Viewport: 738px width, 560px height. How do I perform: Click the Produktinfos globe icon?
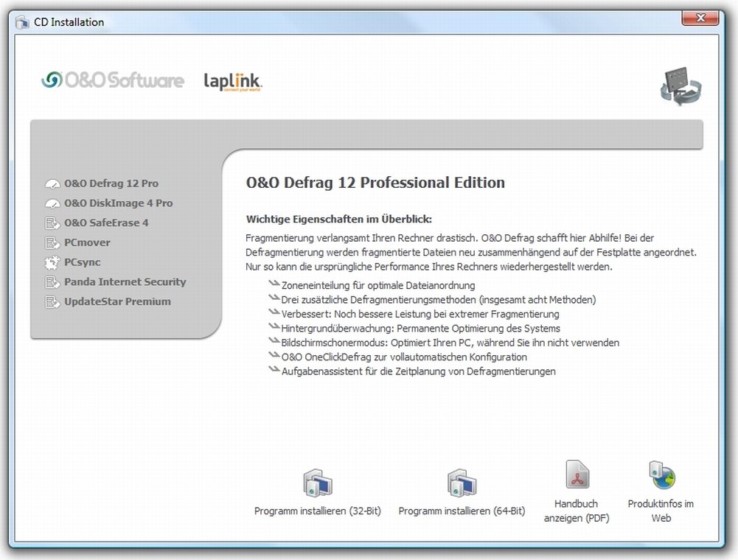pos(662,475)
